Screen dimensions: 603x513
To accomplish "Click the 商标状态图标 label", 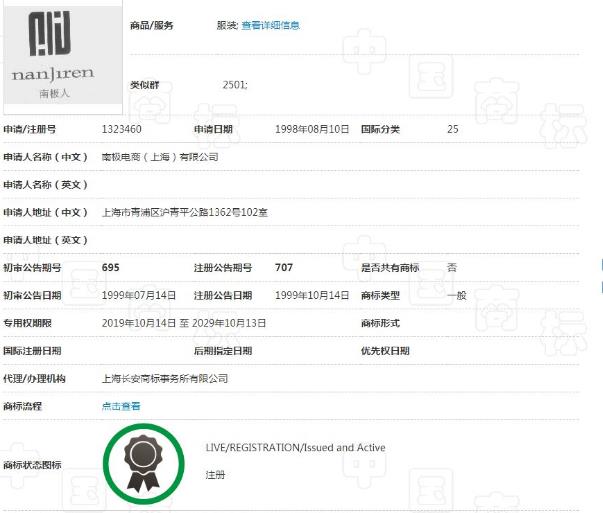I will [32, 465].
